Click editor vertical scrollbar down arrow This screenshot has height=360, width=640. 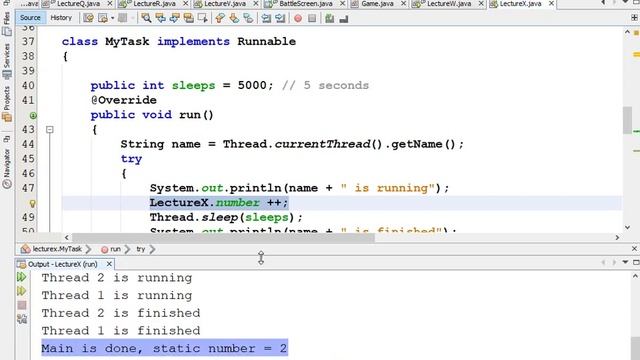(x=627, y=227)
